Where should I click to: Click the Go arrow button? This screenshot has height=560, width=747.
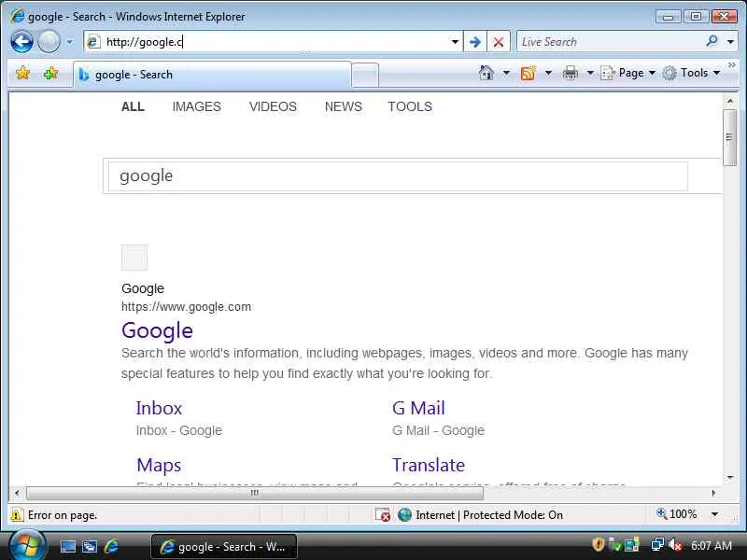point(475,42)
